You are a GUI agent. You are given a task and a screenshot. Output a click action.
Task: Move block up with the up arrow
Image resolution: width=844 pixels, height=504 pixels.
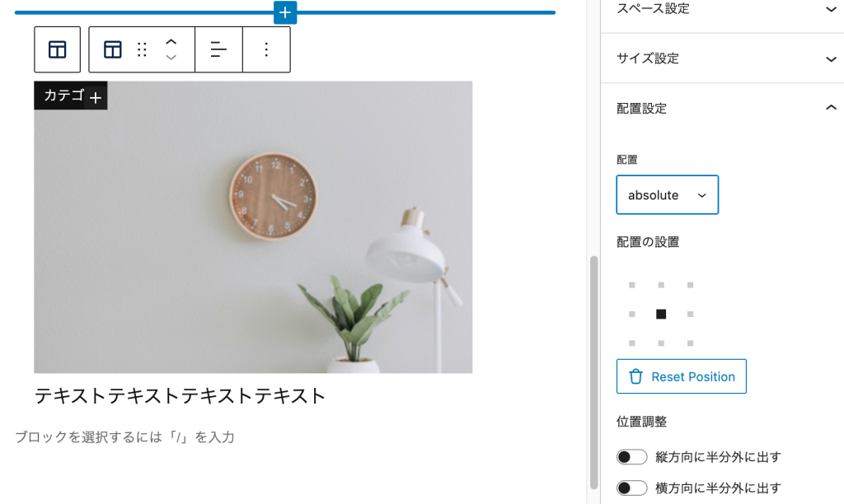(x=171, y=42)
